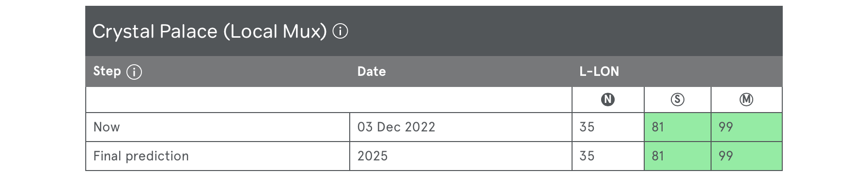The height and width of the screenshot is (186, 868).
Task: Click the 2025 date cell
Action: coord(461,156)
